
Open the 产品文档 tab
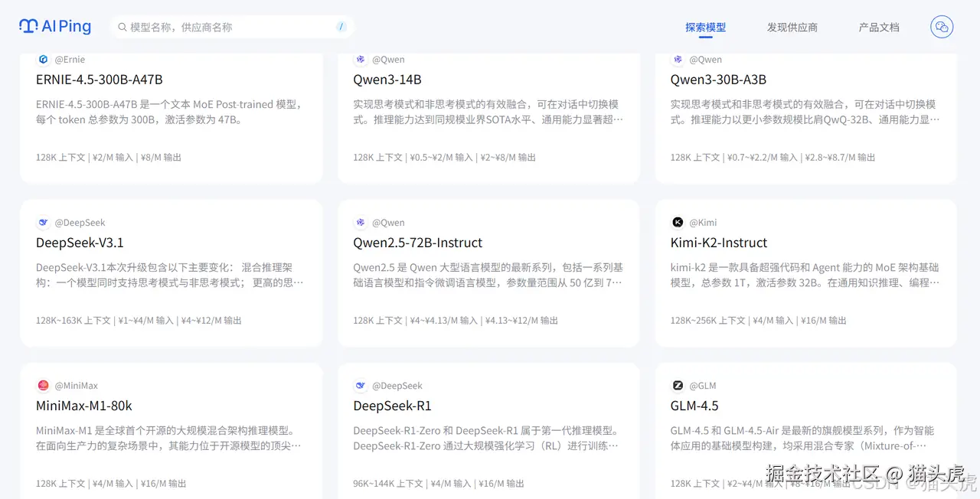coord(879,28)
